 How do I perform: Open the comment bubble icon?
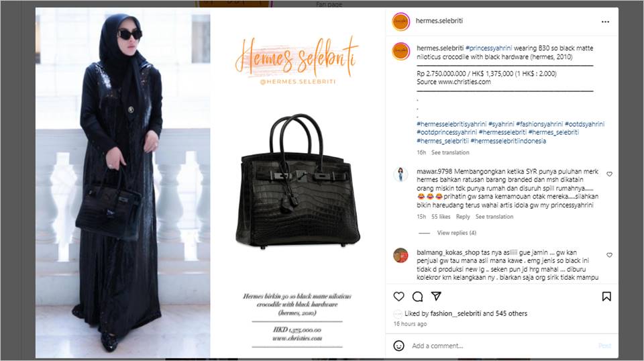[417, 297]
